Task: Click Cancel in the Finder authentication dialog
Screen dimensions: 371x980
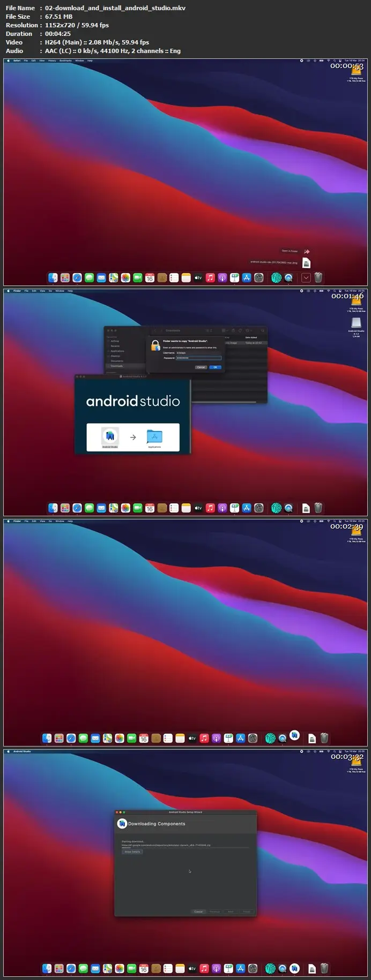Action: (x=201, y=367)
